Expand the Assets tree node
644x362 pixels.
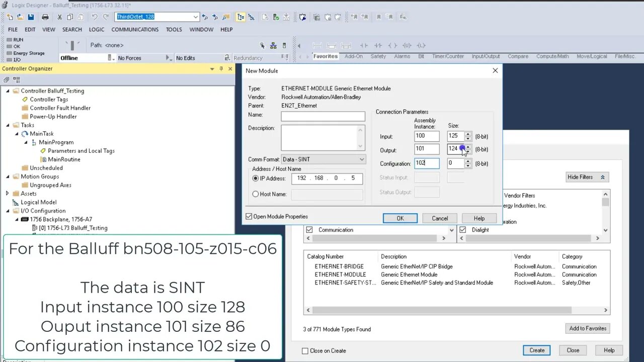pyautogui.click(x=8, y=194)
